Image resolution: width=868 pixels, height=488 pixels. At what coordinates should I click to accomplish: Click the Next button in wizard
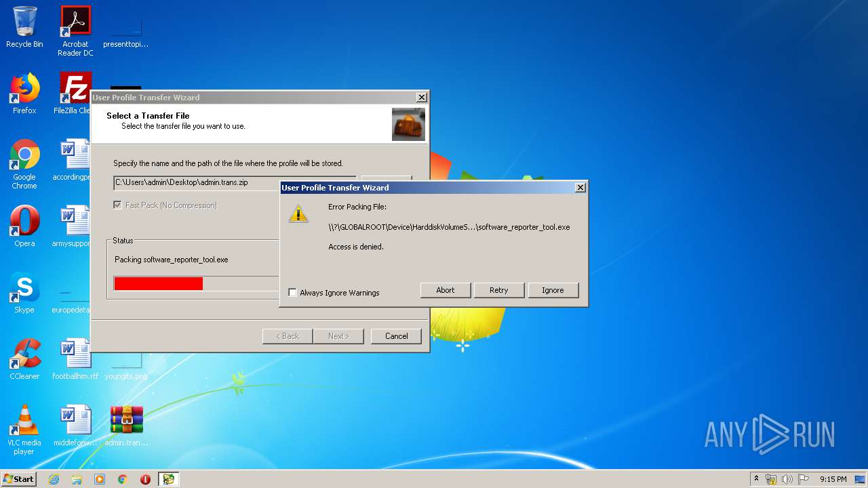338,336
